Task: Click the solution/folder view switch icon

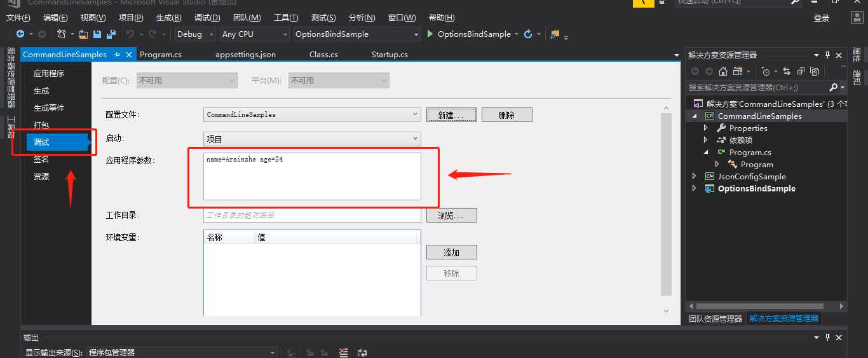Action: tap(738, 71)
